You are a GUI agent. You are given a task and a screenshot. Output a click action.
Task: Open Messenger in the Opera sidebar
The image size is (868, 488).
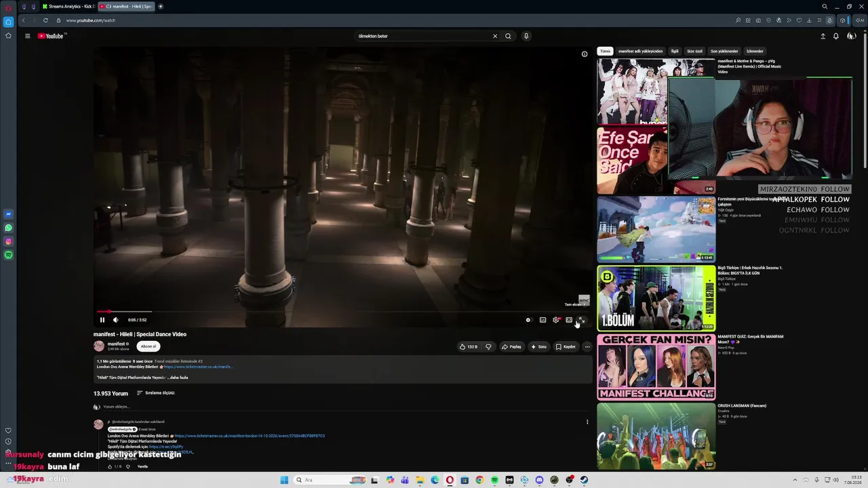point(8,214)
